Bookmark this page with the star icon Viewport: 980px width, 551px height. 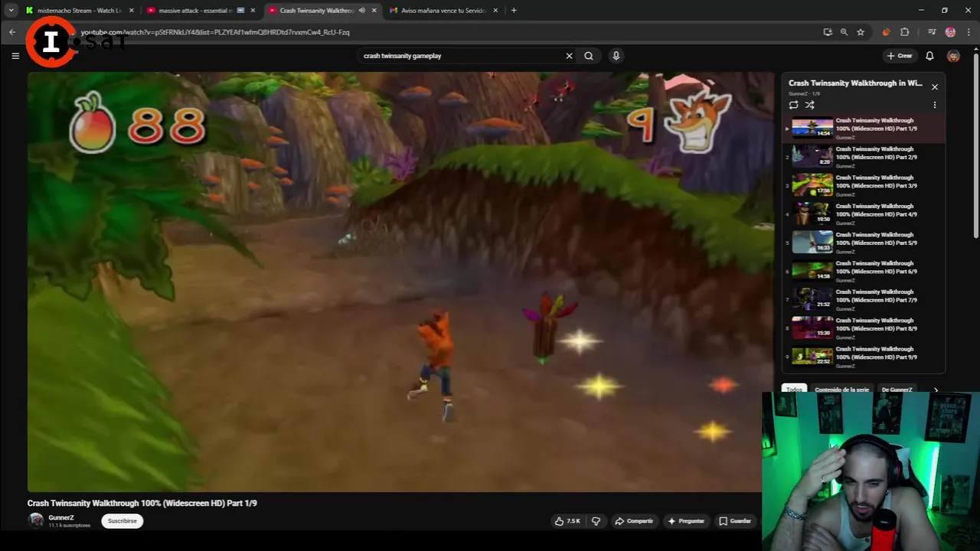[861, 32]
